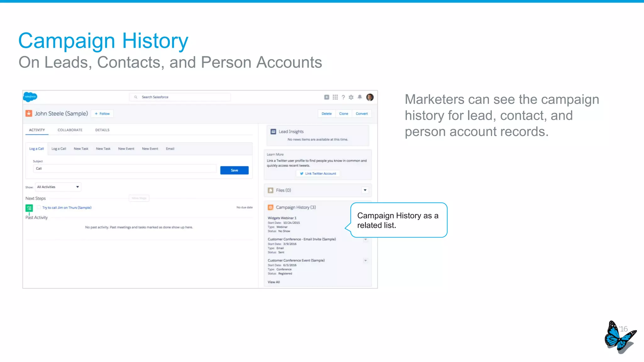This screenshot has width=644, height=362.
Task: Click 'No news items are available' message
Action: pyautogui.click(x=318, y=140)
